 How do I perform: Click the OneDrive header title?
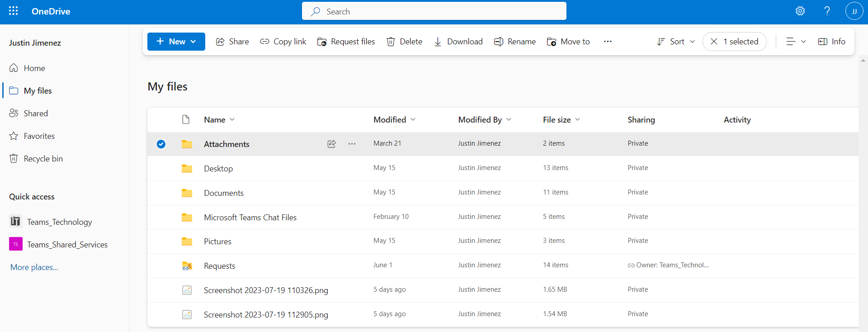point(51,11)
